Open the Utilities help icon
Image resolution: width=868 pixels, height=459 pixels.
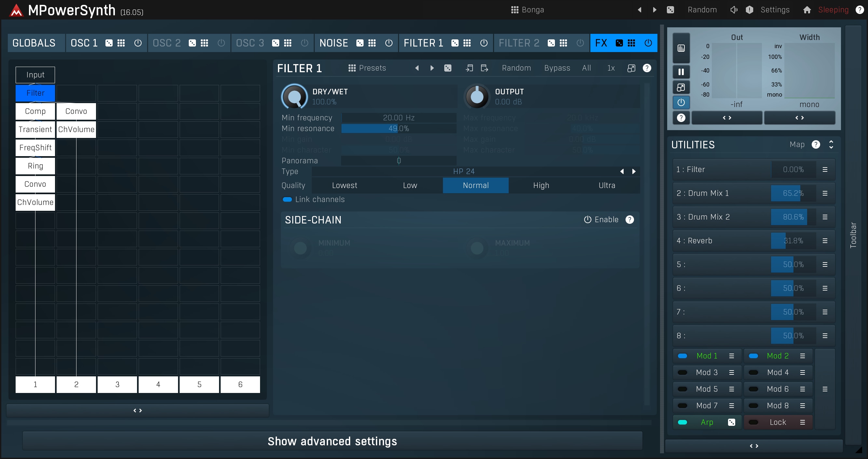[815, 144]
